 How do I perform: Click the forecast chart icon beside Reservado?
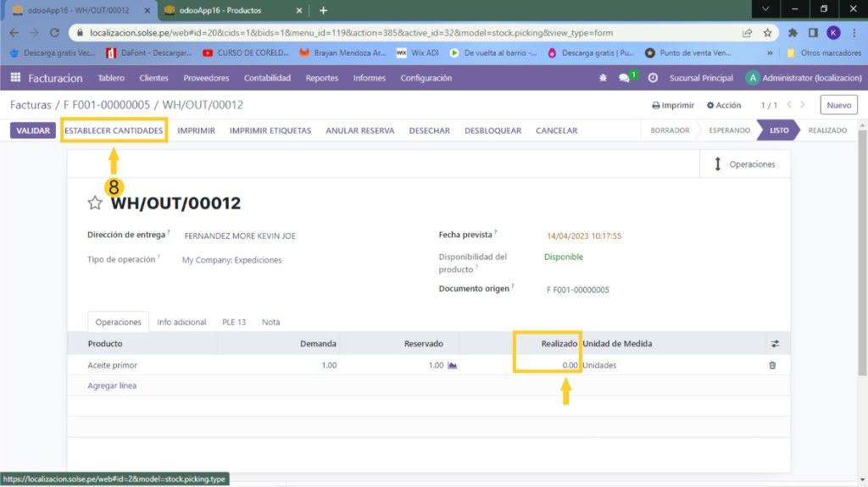pos(453,366)
